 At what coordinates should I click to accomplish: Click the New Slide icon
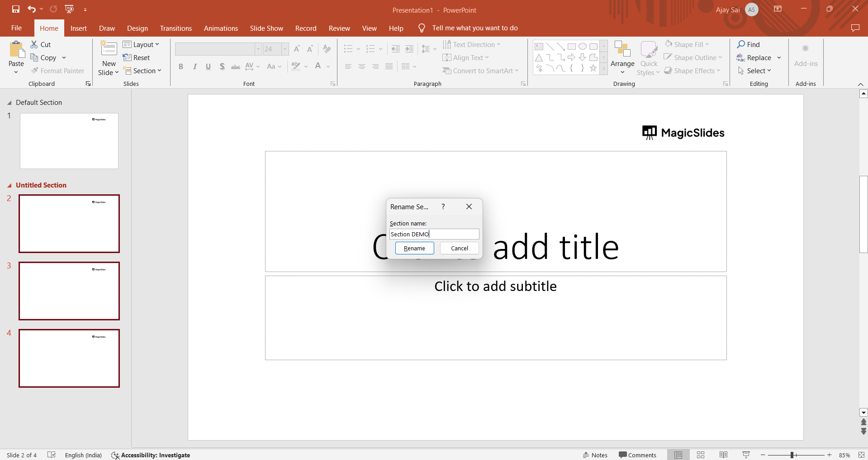[x=109, y=49]
